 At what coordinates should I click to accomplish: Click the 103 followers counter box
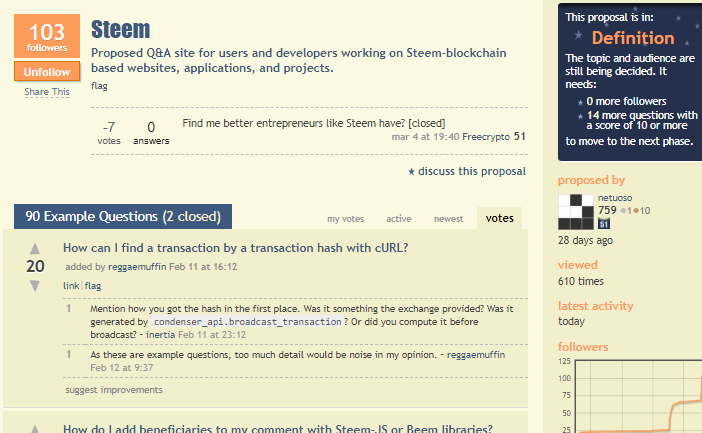pyautogui.click(x=47, y=36)
